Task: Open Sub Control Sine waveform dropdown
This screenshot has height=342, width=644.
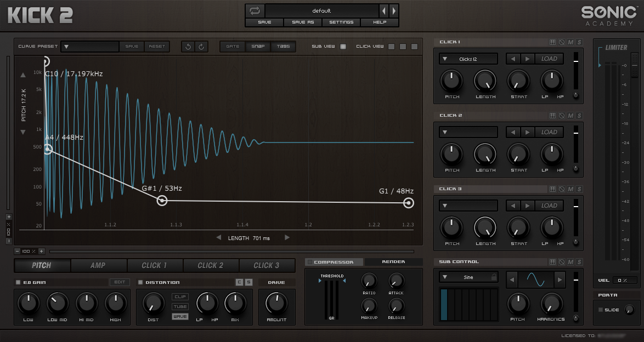Action: point(468,277)
